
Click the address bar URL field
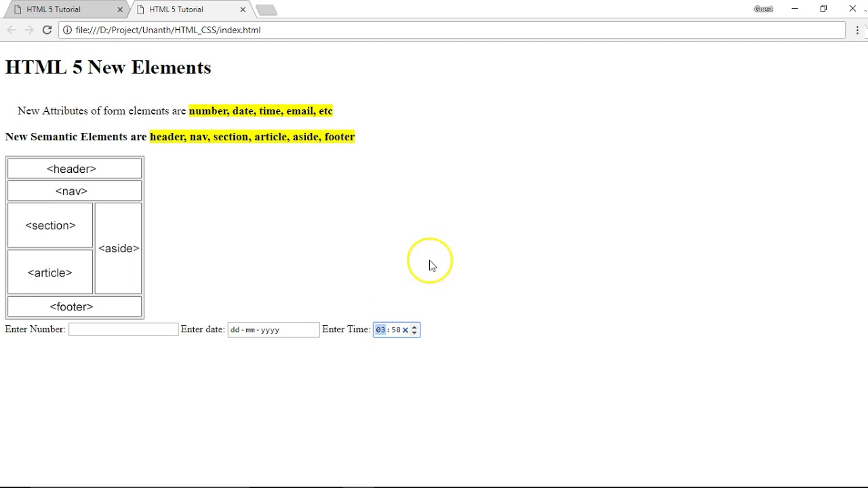click(452, 30)
